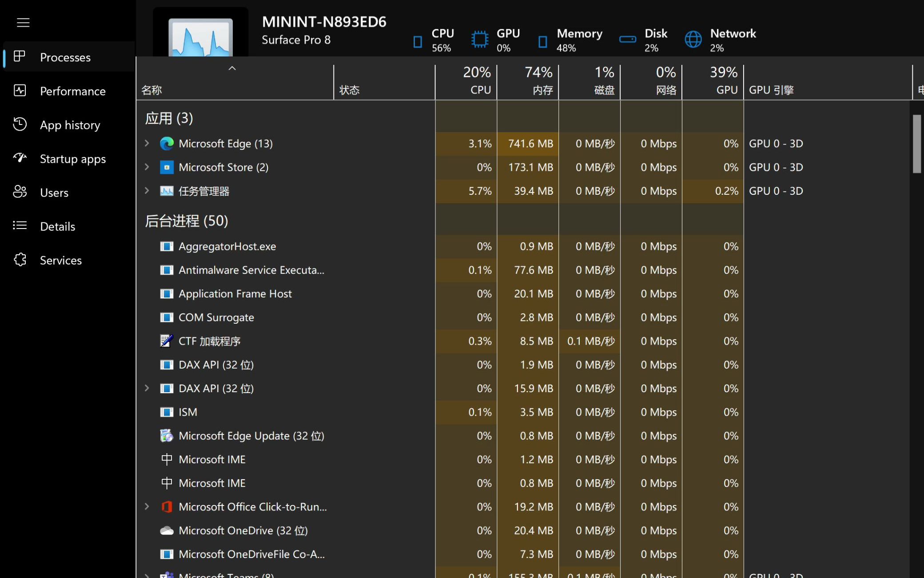
Task: Expand Microsoft Office Click-to-Run process
Action: point(147,506)
